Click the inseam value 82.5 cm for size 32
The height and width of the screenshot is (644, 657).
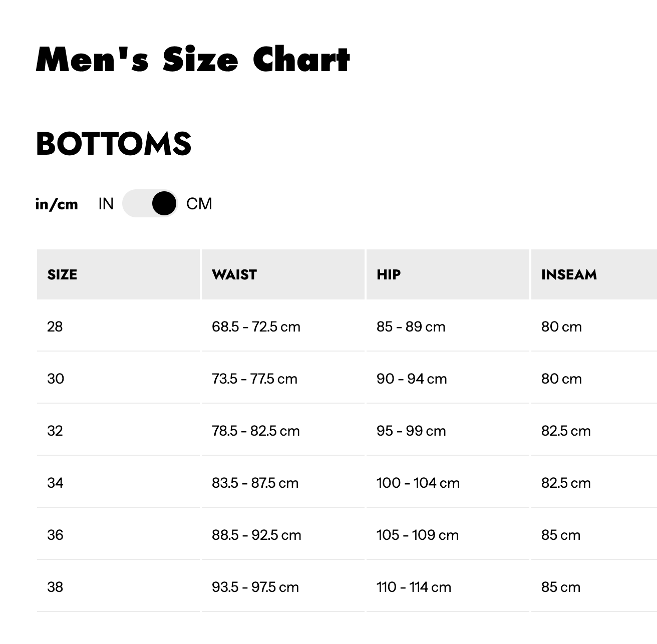[565, 431]
